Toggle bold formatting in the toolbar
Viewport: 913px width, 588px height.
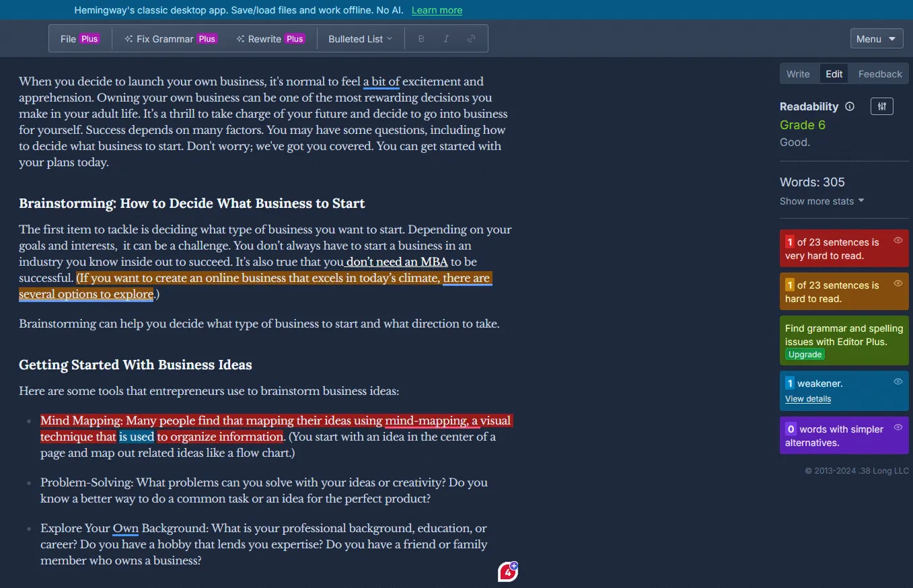[x=421, y=38]
